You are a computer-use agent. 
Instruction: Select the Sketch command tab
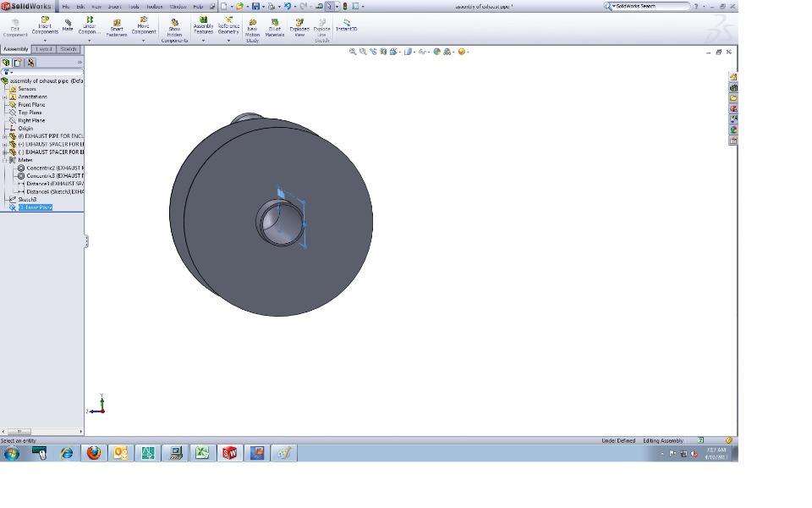[x=69, y=49]
